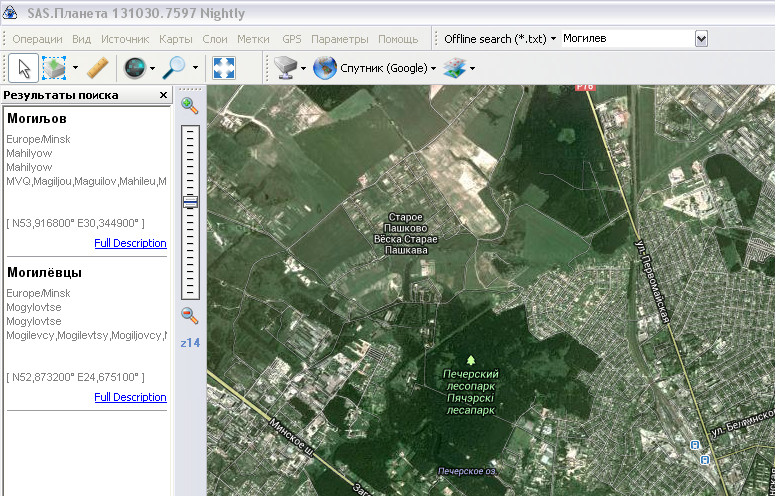The width and height of the screenshot is (776, 498).
Task: Toggle full screen map view
Action: click(x=223, y=68)
